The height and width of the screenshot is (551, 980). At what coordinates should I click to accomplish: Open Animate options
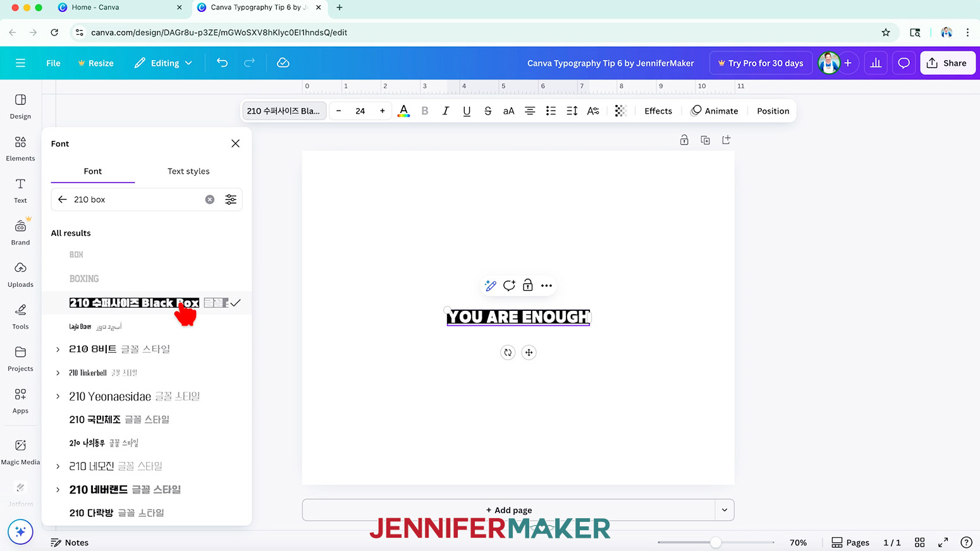[714, 111]
